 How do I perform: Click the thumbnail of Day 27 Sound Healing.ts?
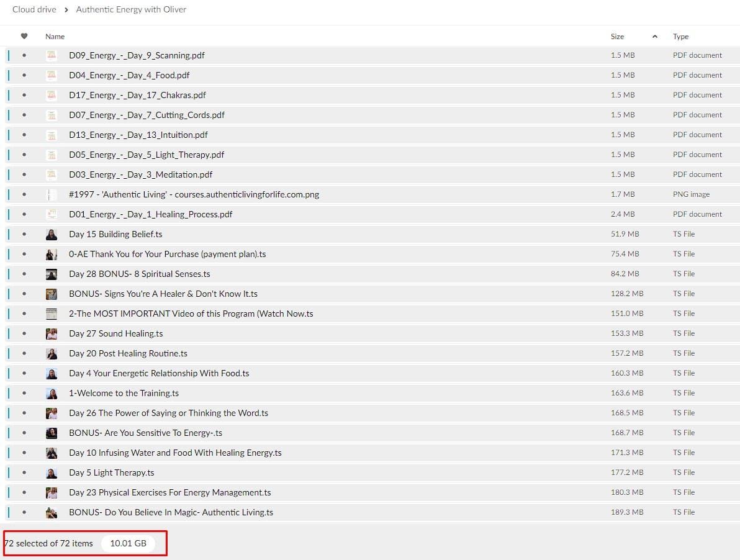tap(52, 333)
